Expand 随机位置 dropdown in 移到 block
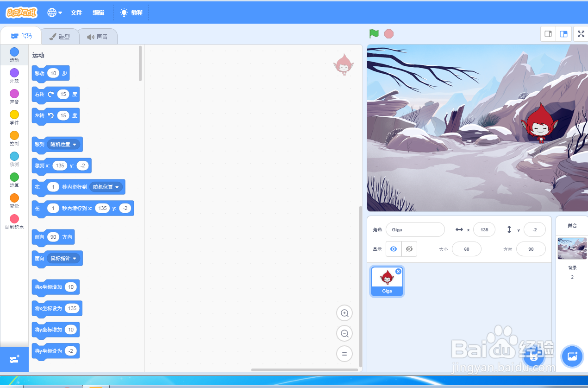 pos(64,144)
